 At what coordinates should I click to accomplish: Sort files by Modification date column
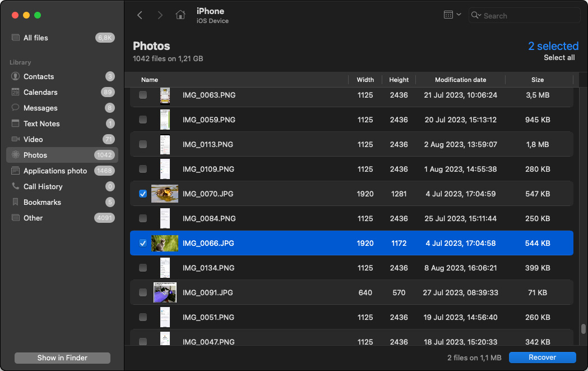pyautogui.click(x=460, y=80)
